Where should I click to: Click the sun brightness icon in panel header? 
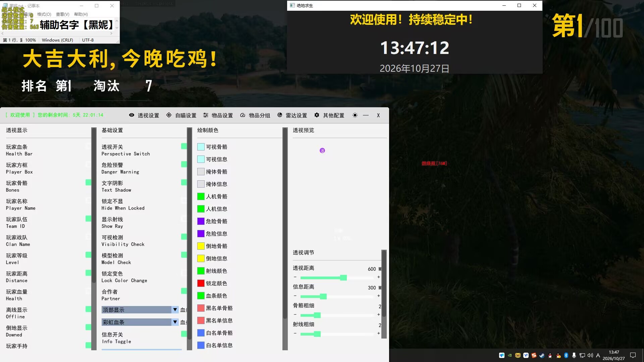[355, 115]
